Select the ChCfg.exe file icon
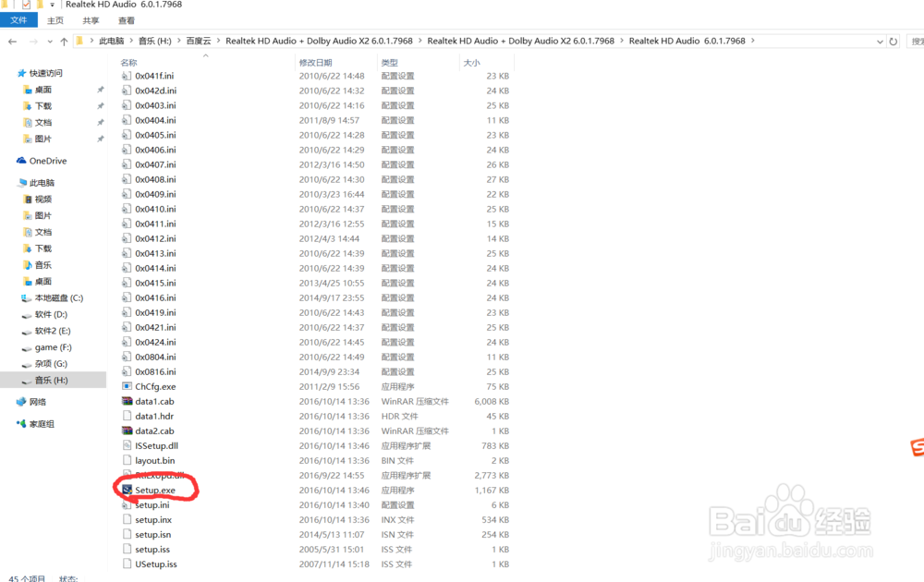The image size is (924, 582). tap(127, 386)
